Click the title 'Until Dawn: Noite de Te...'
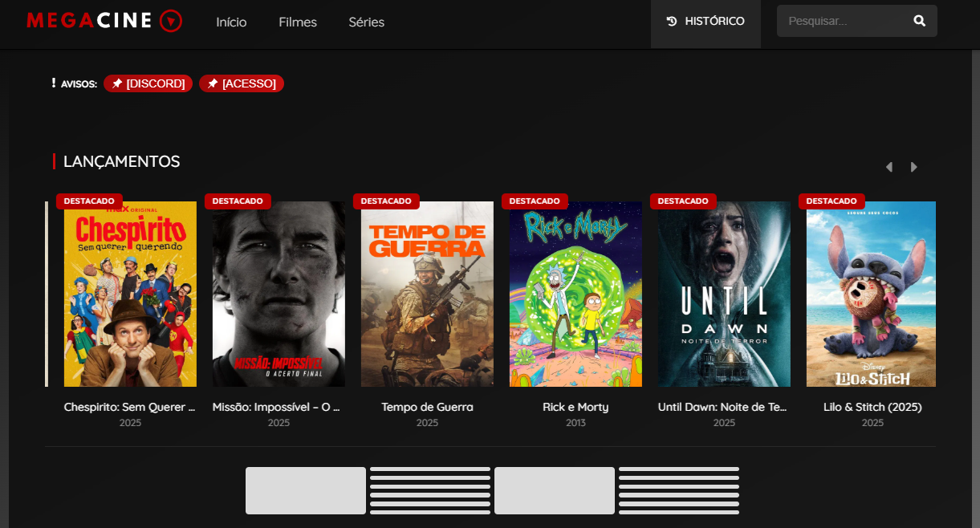This screenshot has height=528, width=980. [724, 407]
